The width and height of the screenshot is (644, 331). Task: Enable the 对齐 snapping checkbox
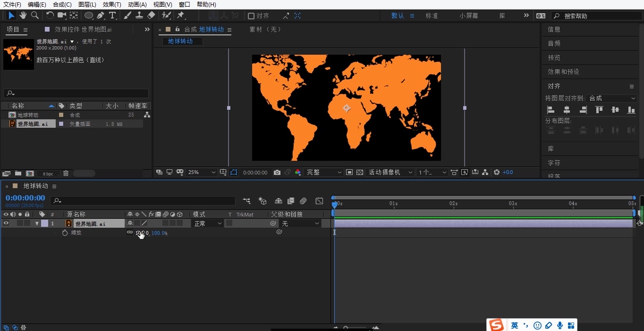click(252, 16)
